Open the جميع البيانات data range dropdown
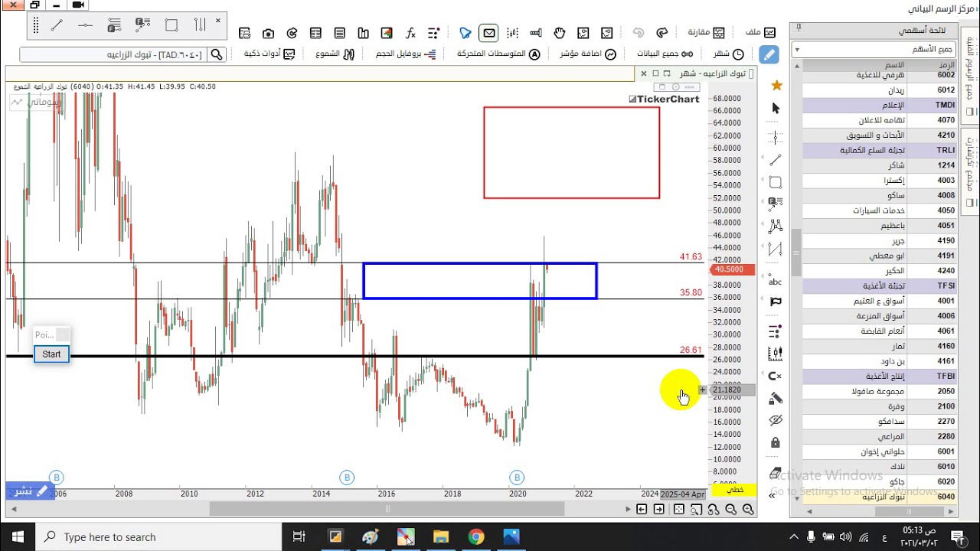This screenshot has width=980, height=551. pos(665,54)
